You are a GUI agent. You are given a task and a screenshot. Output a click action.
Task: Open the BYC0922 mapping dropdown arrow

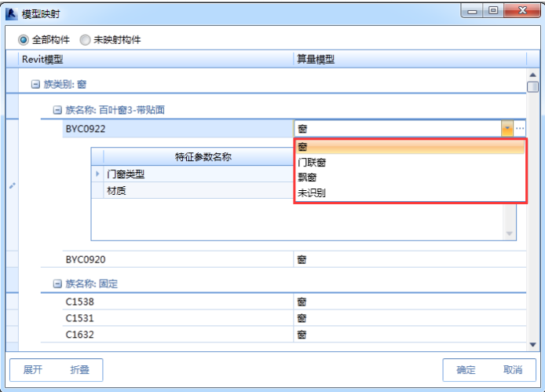pyautogui.click(x=507, y=128)
